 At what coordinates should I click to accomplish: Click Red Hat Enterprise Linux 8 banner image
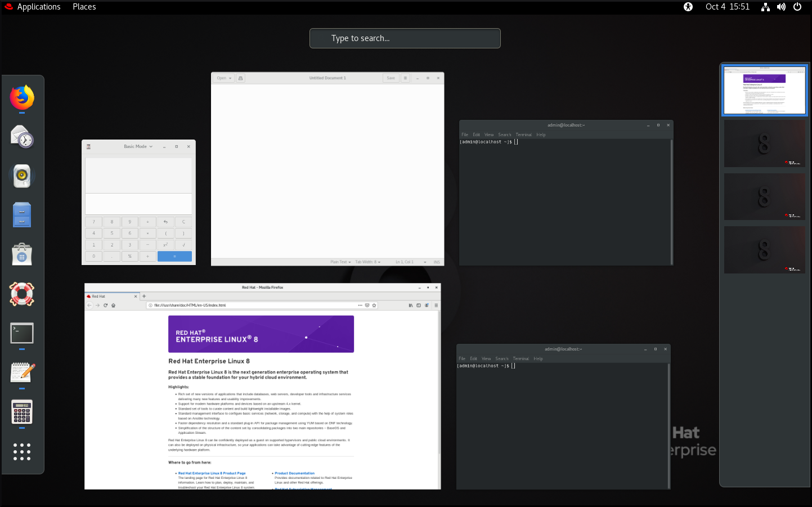261,334
